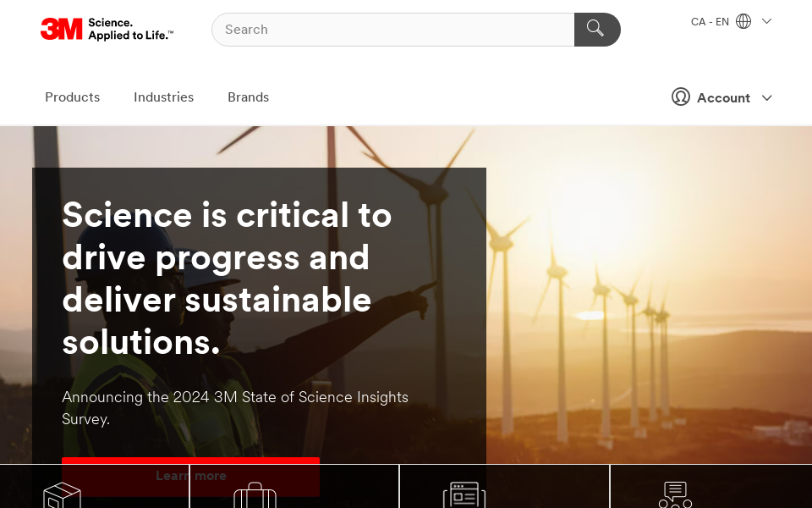The height and width of the screenshot is (508, 812).
Task: Click the red Learn more button
Action: [x=190, y=475]
